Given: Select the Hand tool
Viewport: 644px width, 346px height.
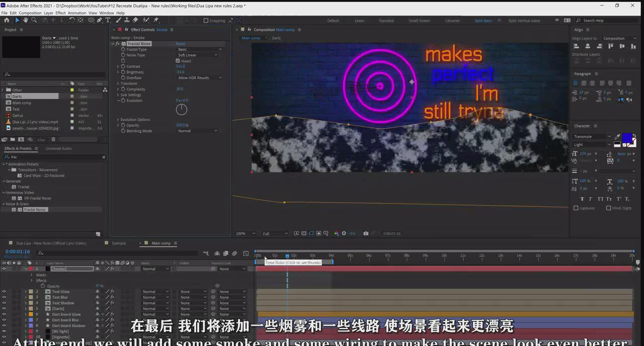Looking at the screenshot, I should click(x=26, y=20).
